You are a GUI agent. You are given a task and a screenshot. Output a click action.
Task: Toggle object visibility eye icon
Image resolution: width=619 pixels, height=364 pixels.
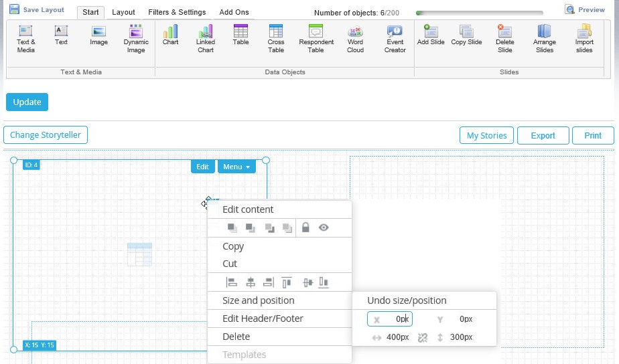(324, 227)
